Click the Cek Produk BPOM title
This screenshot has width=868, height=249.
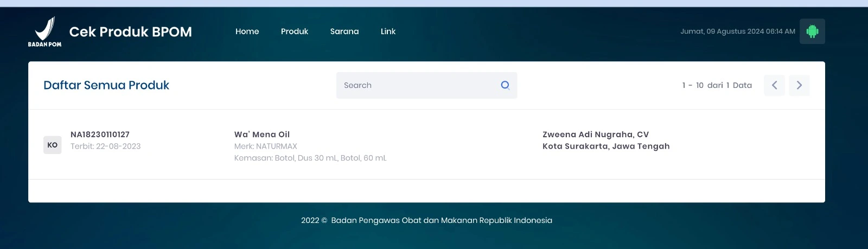point(131,31)
